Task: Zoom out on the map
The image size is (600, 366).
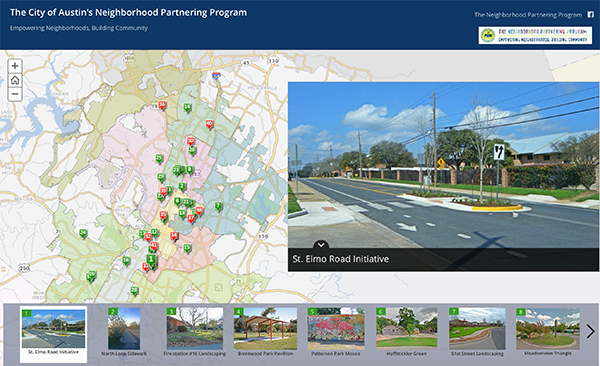Action: [15, 94]
